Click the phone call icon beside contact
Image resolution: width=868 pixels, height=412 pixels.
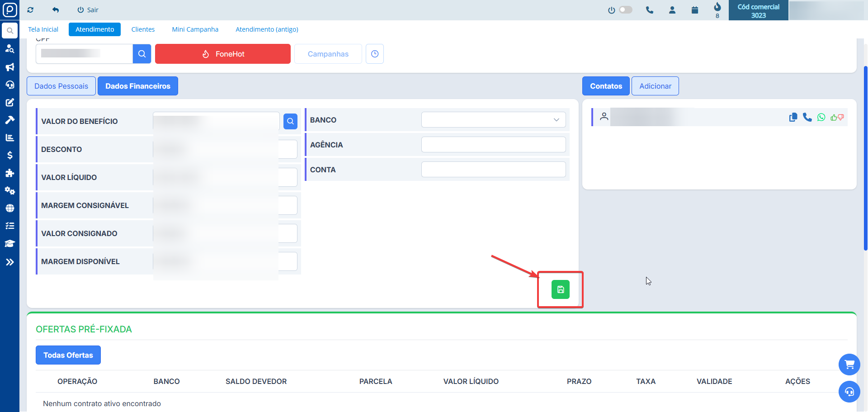tap(807, 117)
